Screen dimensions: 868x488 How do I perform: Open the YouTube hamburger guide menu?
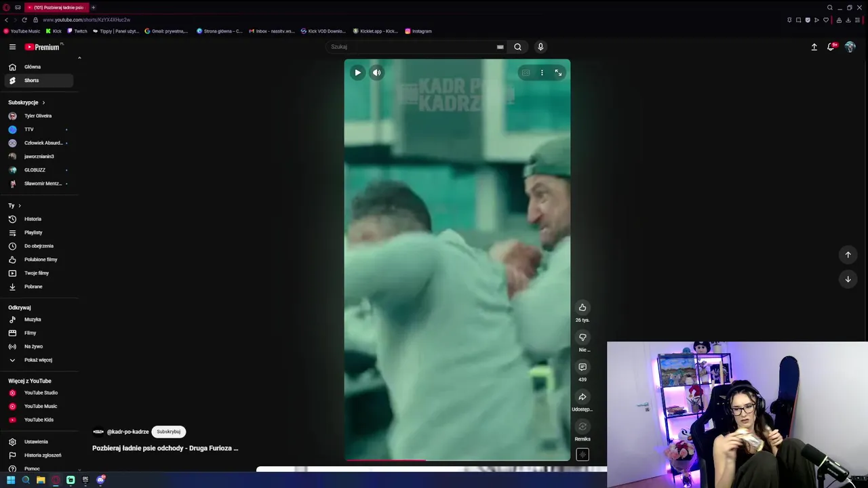[12, 47]
